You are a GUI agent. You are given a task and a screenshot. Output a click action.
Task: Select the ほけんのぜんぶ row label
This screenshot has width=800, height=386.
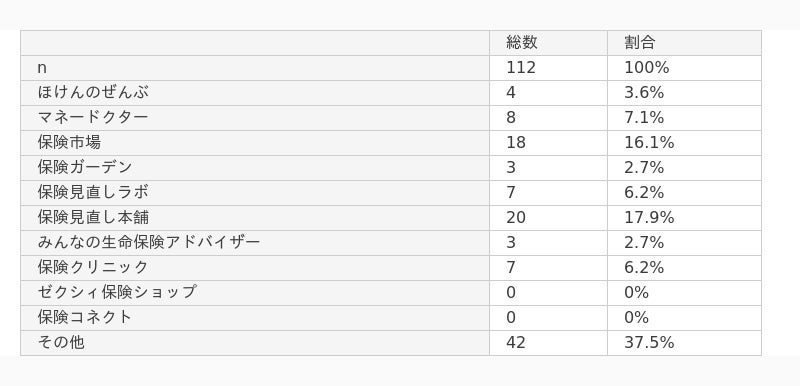pos(93,92)
